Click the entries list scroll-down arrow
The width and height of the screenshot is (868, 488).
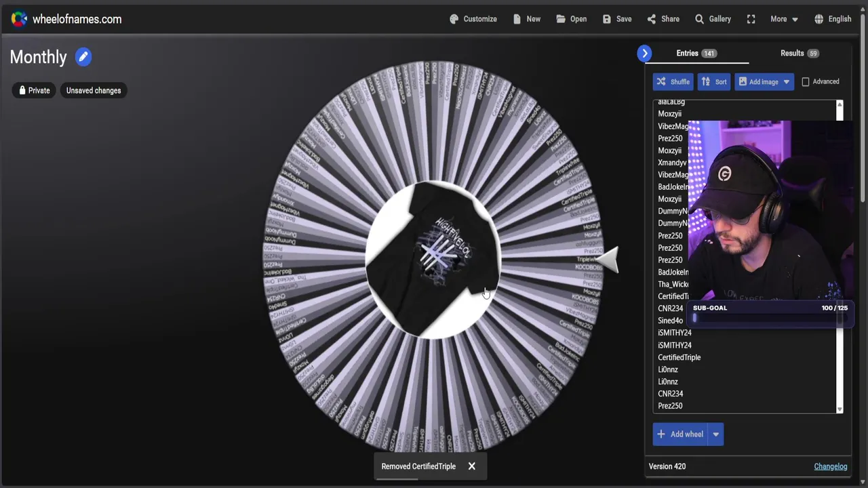click(840, 409)
